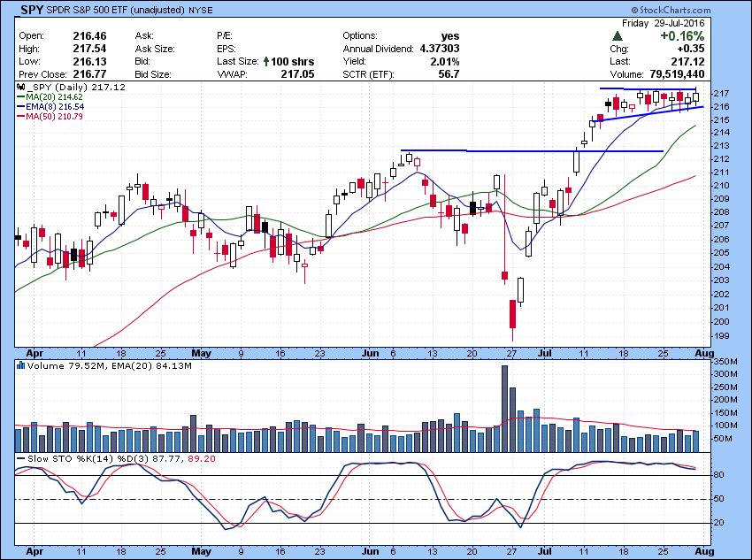Click the 208 label on the price axis
The height and width of the screenshot is (560, 752).
(x=721, y=212)
